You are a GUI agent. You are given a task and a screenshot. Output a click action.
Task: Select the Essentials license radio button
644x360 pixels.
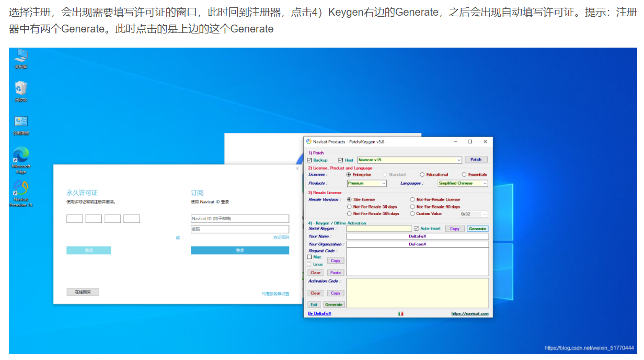[464, 175]
